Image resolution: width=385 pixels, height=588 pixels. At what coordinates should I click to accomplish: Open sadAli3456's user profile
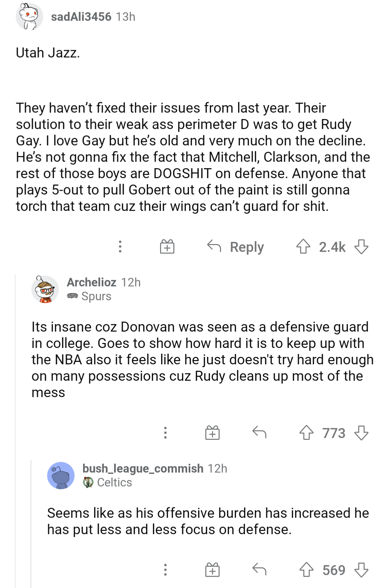[x=81, y=17]
